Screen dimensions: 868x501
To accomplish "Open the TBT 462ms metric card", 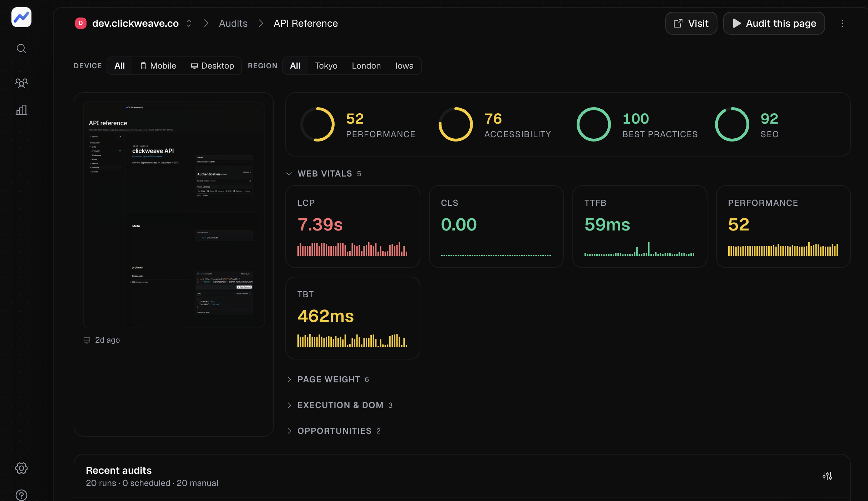I will [353, 318].
